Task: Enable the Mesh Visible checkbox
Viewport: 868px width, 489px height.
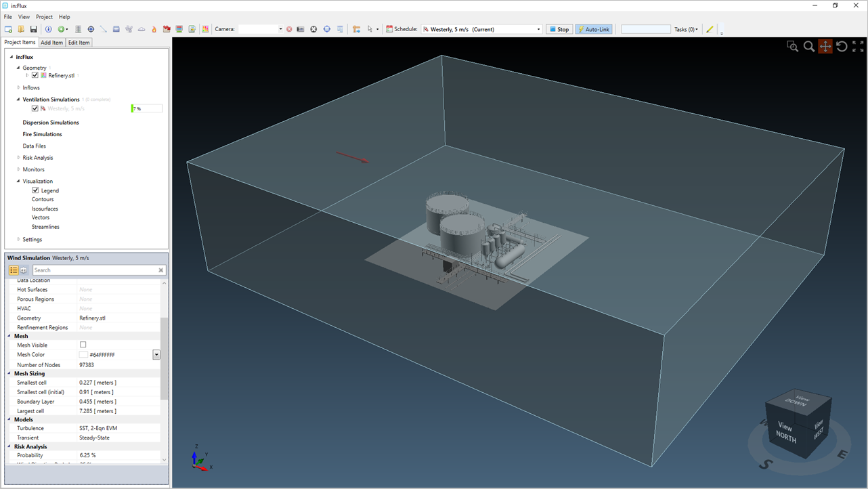Action: tap(83, 345)
